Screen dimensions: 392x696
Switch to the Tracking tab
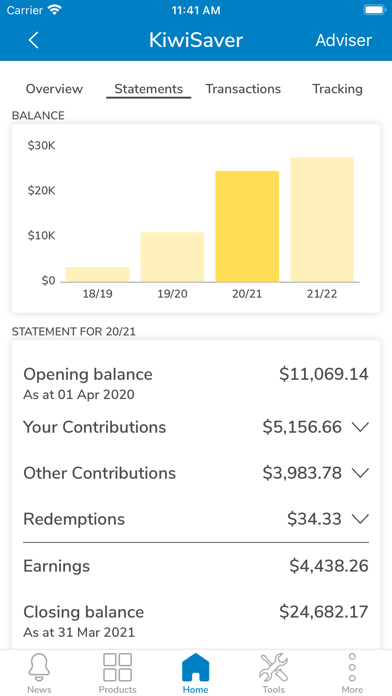pyautogui.click(x=337, y=89)
